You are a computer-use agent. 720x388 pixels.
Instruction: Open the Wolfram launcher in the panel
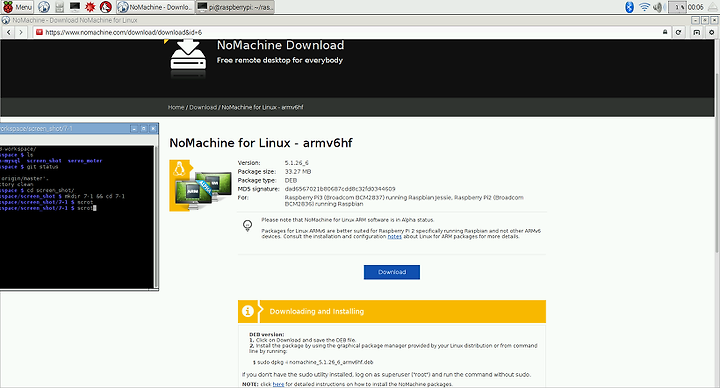click(106, 7)
